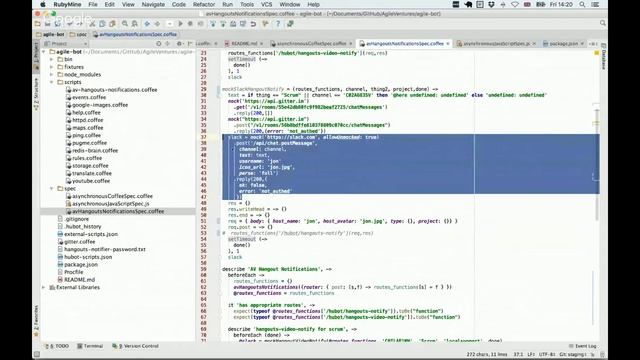Expand the node_modules folder
The height and width of the screenshot is (360, 640).
click(x=52, y=75)
